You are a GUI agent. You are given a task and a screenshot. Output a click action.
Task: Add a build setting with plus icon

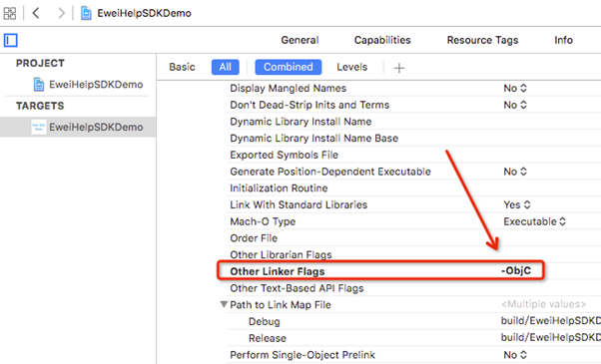point(399,68)
